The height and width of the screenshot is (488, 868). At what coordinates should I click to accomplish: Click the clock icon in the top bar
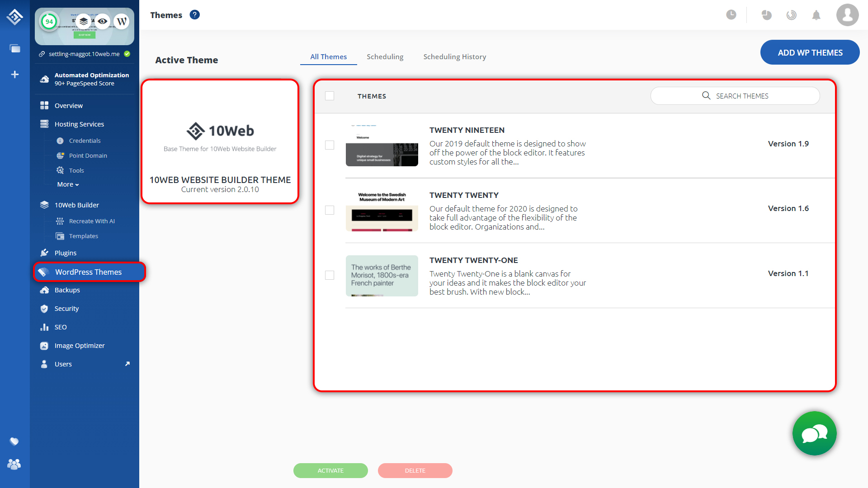pos(731,15)
